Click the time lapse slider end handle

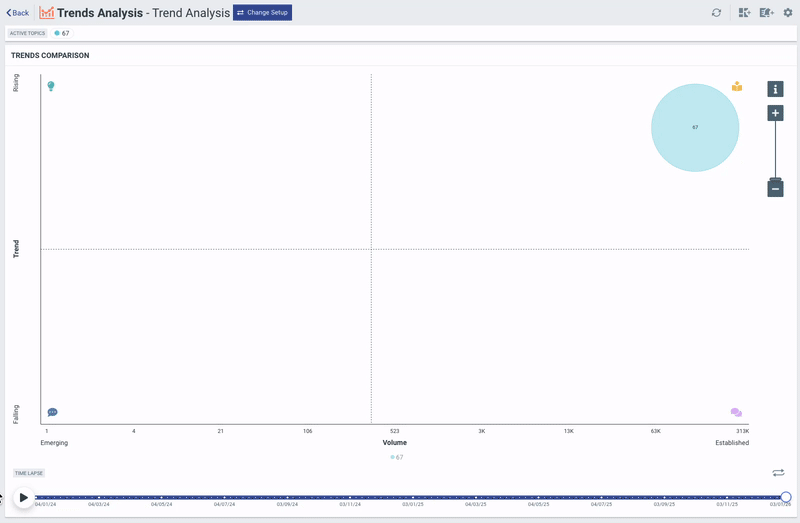[786, 497]
